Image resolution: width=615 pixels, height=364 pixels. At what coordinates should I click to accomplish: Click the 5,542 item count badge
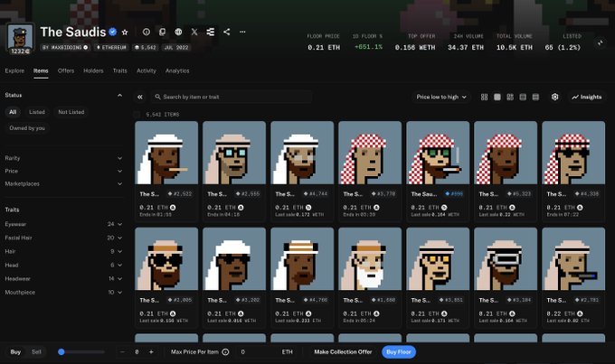point(146,47)
